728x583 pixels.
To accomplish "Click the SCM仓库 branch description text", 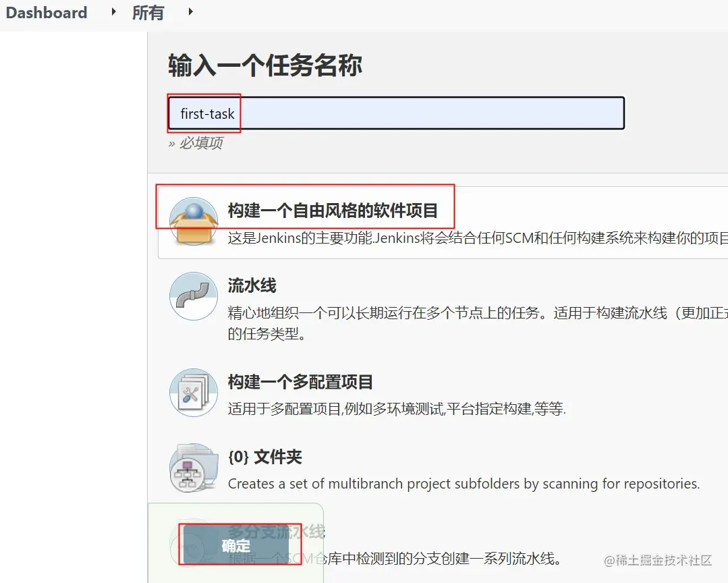I will click(x=395, y=559).
